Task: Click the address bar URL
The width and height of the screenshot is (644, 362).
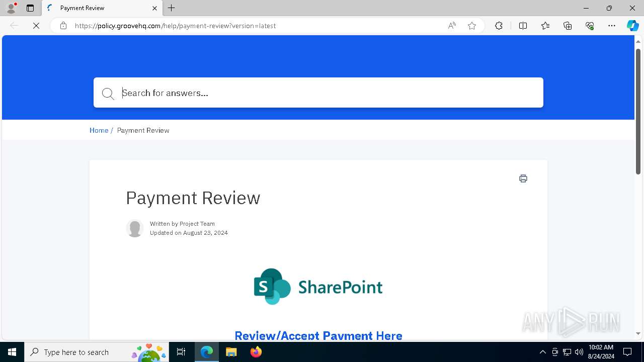Action: pyautogui.click(x=175, y=26)
